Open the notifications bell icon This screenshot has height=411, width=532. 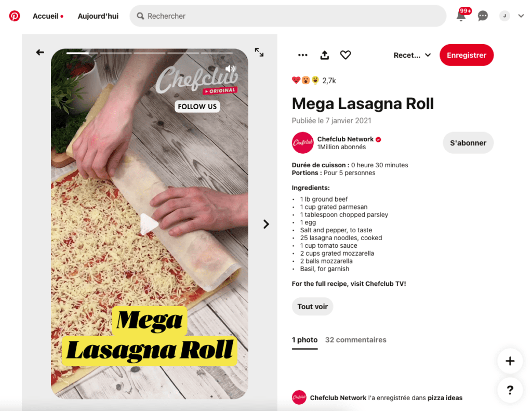tap(461, 16)
